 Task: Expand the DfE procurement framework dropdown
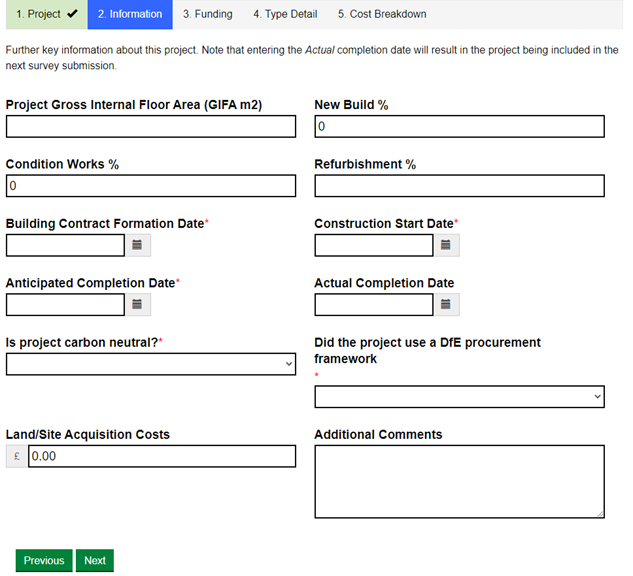[459, 397]
